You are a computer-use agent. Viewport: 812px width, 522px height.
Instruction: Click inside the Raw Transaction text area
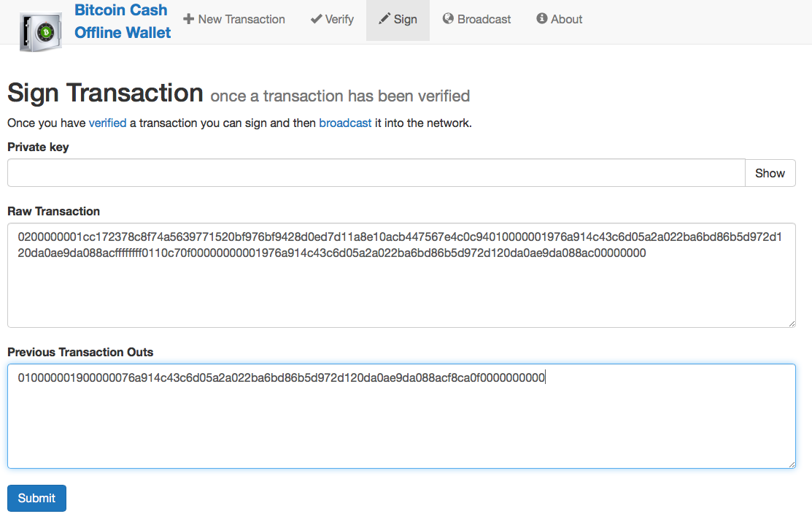[401, 275]
